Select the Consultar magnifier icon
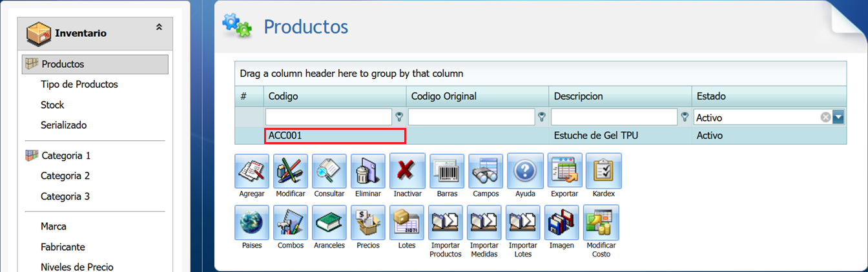Screen dimensions: 868x272 click(x=329, y=171)
